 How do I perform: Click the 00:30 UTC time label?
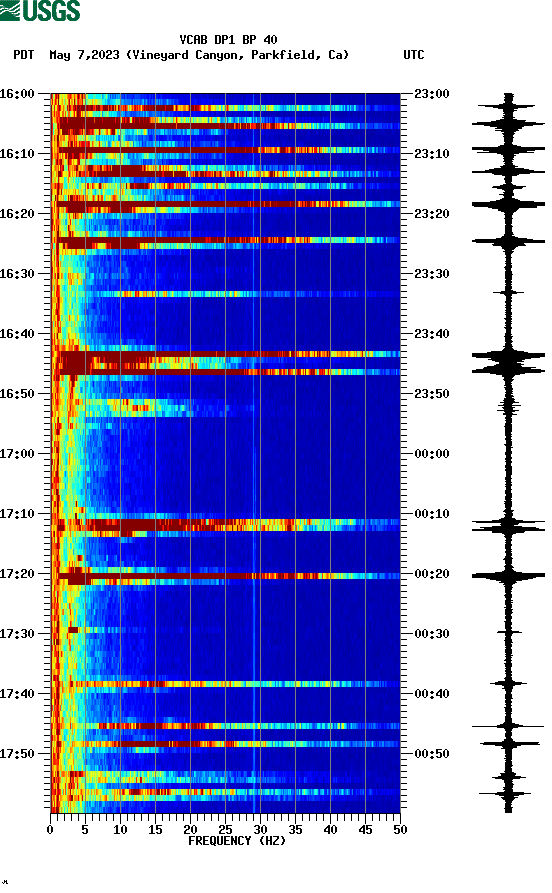[x=432, y=633]
